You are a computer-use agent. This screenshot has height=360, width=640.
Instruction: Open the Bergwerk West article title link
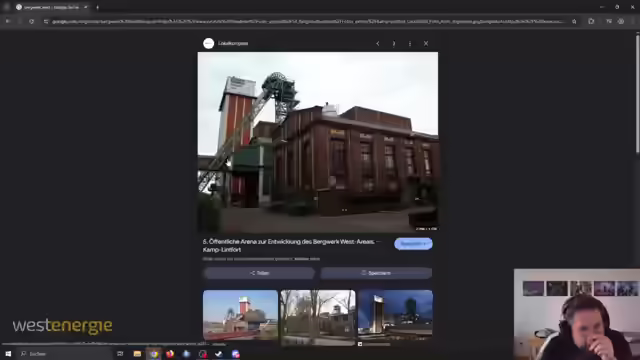(291, 245)
